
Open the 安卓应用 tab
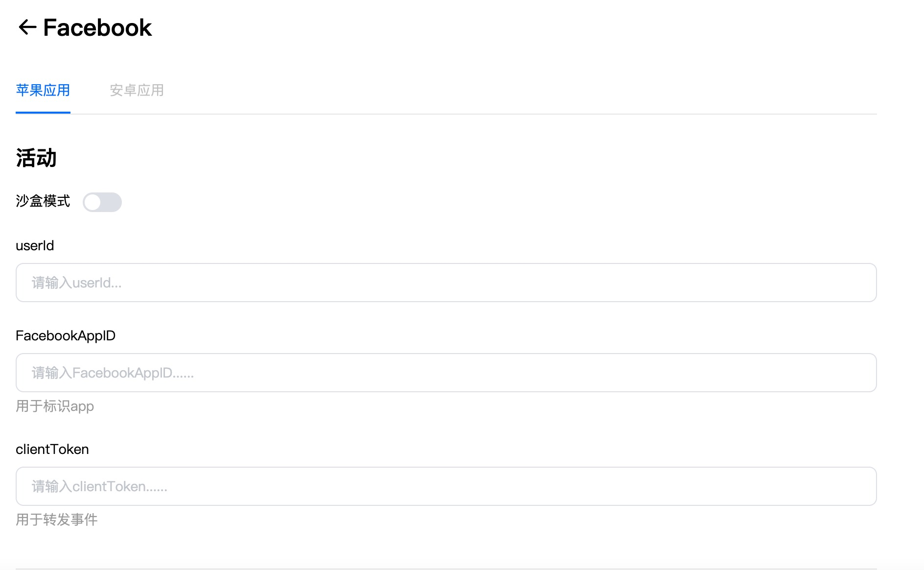tap(137, 90)
